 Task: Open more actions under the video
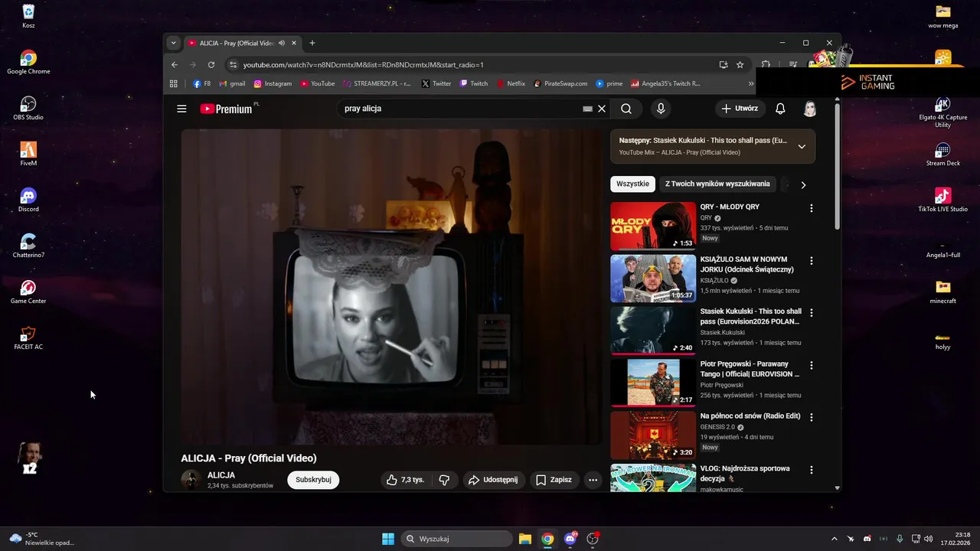coord(593,480)
